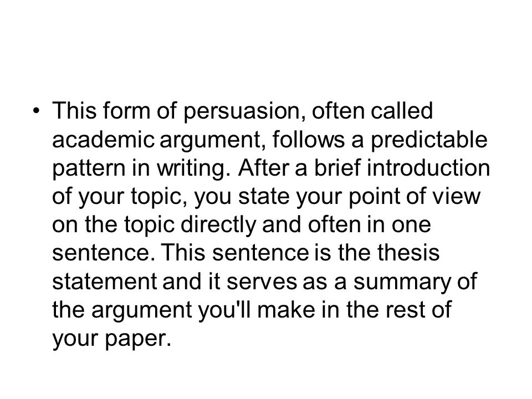This screenshot has height=399, width=532.
Task: Place the cursor on the word "predictable"
Action: [x=429, y=140]
